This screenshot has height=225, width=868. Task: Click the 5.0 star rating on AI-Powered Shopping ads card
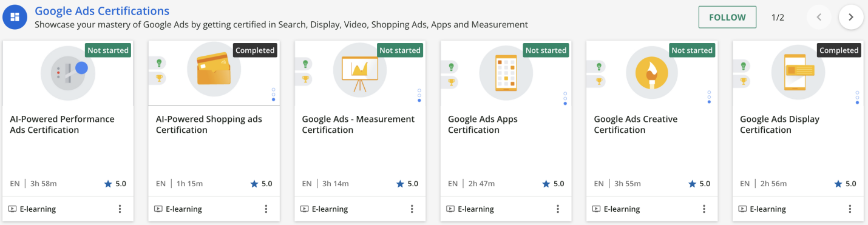click(262, 184)
